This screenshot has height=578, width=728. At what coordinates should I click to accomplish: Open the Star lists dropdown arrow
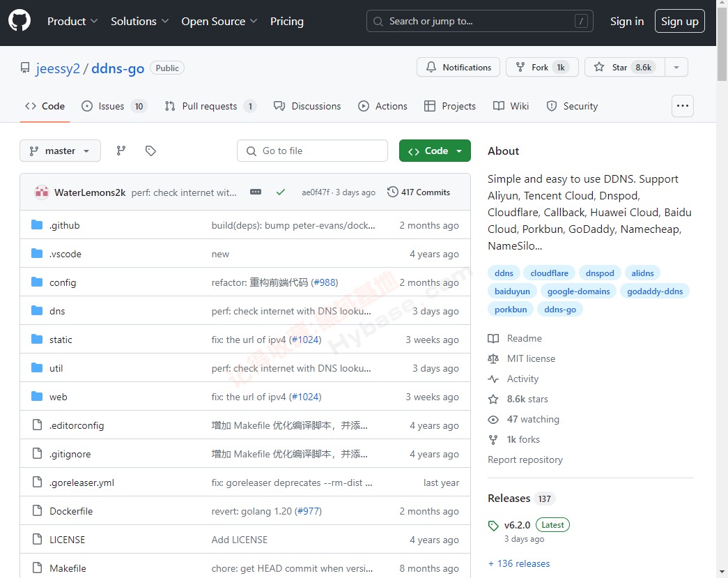(x=676, y=68)
